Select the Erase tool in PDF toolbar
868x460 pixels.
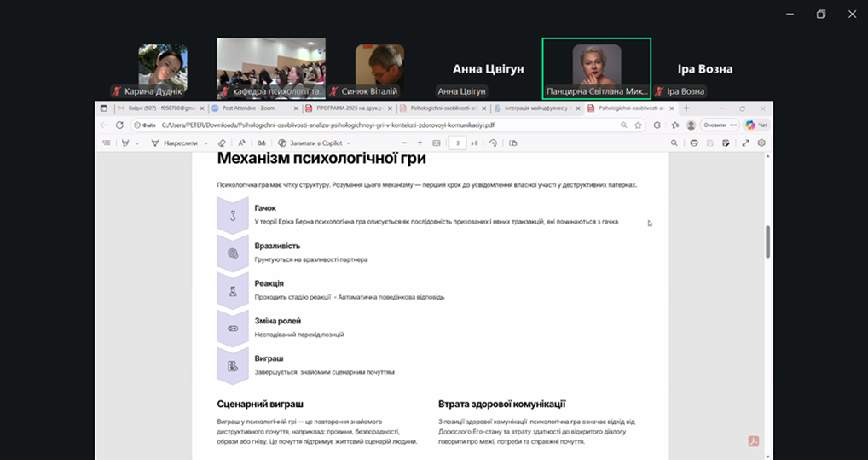point(222,143)
